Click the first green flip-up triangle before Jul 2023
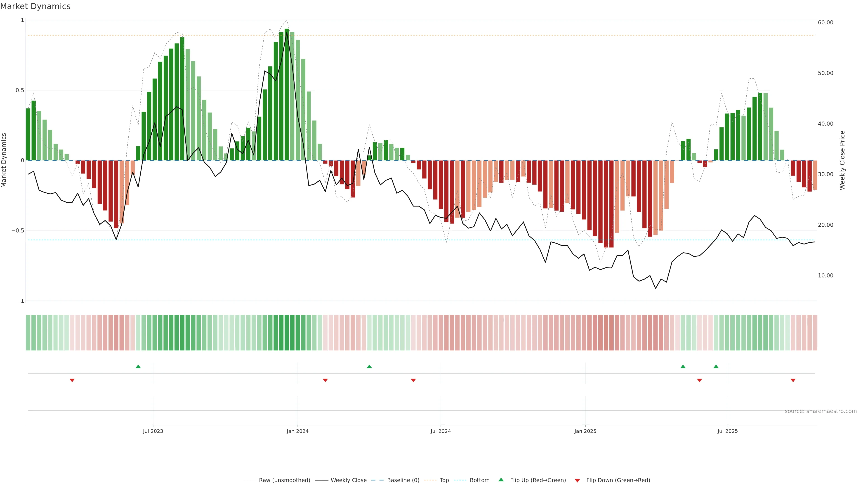 coord(138,366)
